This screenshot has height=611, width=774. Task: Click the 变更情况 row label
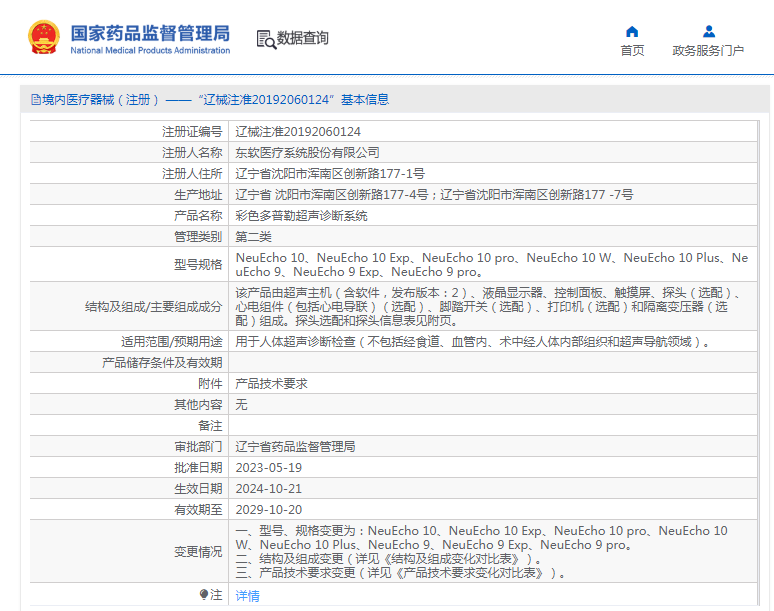coord(198,552)
